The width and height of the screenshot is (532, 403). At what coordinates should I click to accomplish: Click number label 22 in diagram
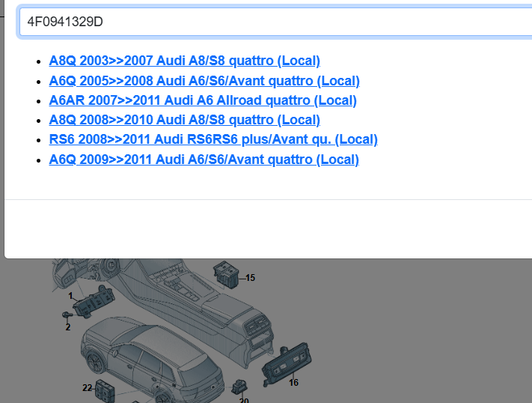(x=87, y=387)
